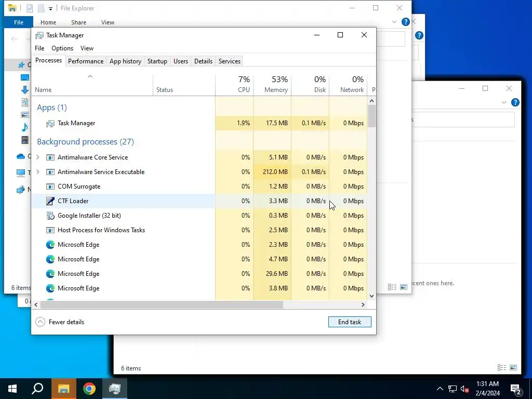The height and width of the screenshot is (399, 532).
Task: Open the Home ribbon tab in File Explorer
Action: tap(48, 22)
